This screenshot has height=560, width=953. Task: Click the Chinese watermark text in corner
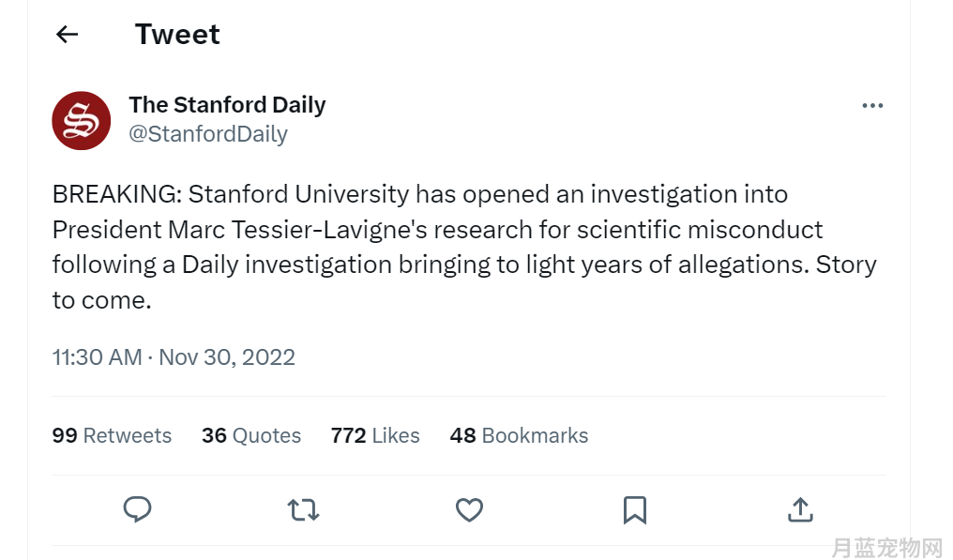tap(886, 548)
